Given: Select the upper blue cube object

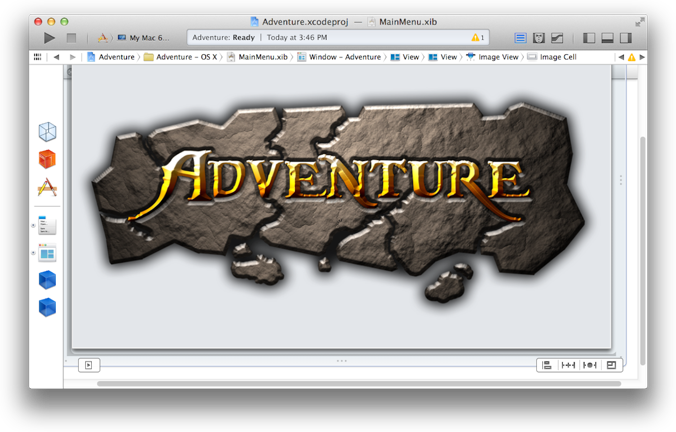Looking at the screenshot, I should 47,280.
